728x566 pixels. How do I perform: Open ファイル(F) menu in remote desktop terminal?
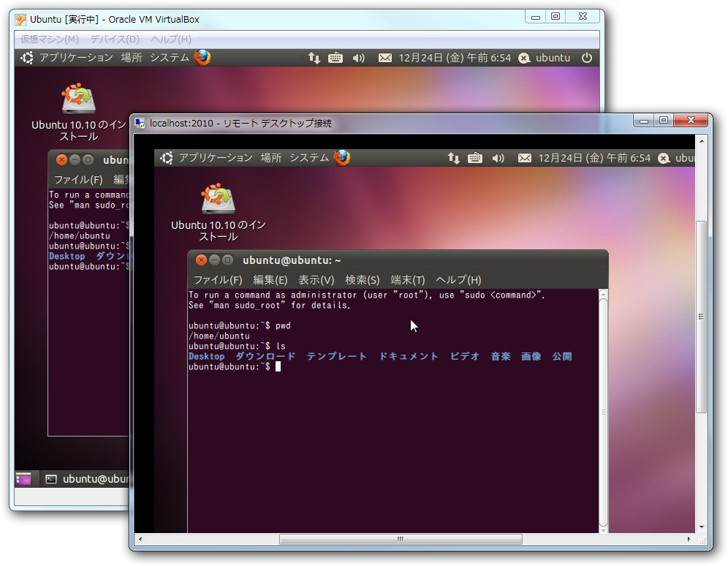click(218, 280)
